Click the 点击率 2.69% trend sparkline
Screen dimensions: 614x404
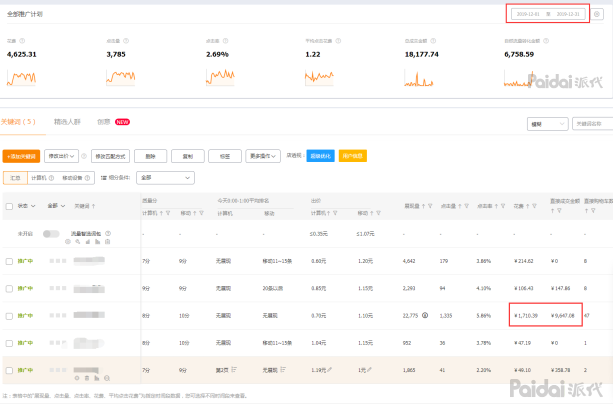tap(220, 78)
